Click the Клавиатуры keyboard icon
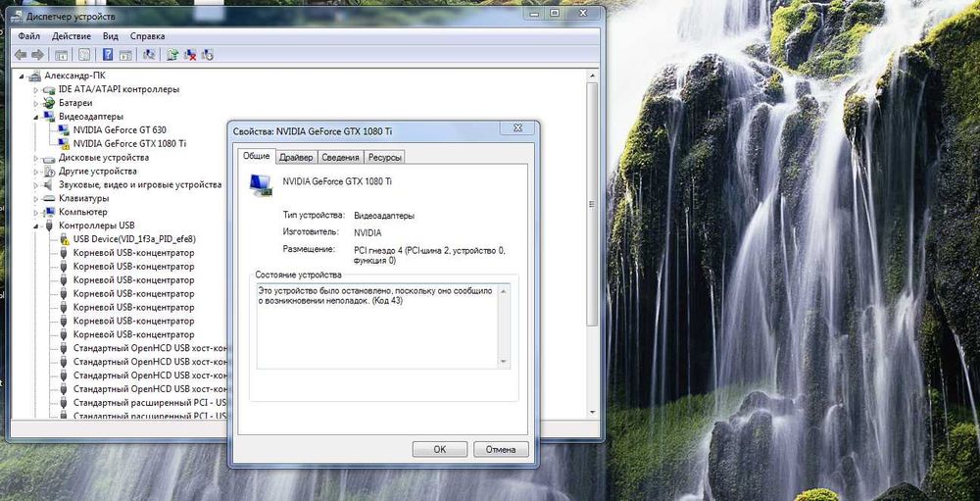980x501 pixels. [x=49, y=198]
